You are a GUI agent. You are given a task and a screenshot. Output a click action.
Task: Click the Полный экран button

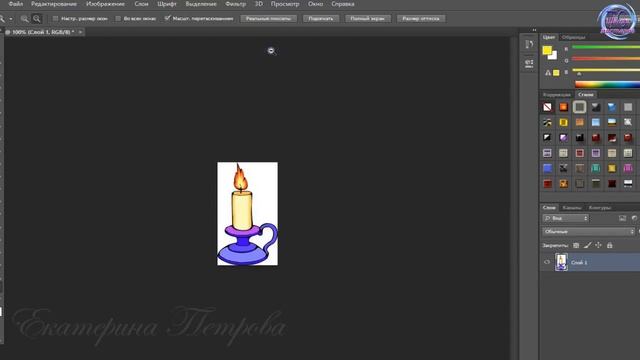pyautogui.click(x=367, y=18)
